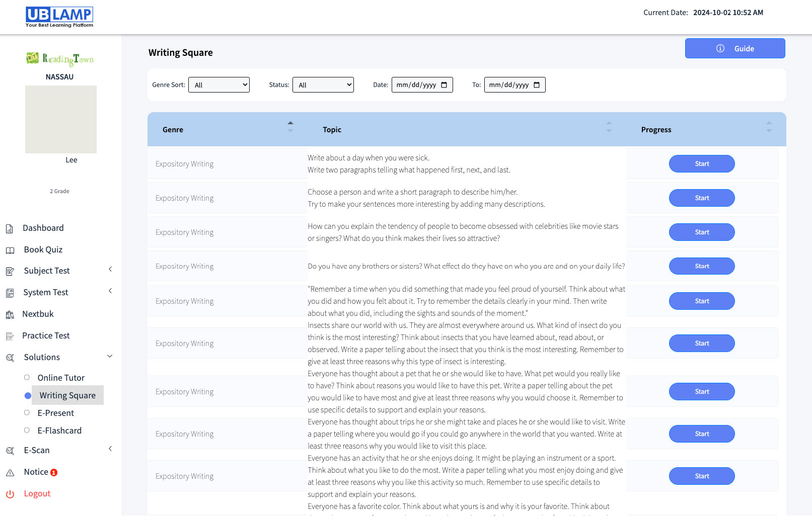Open the calendar picker in the To field
The image size is (812, 516).
[x=537, y=85]
